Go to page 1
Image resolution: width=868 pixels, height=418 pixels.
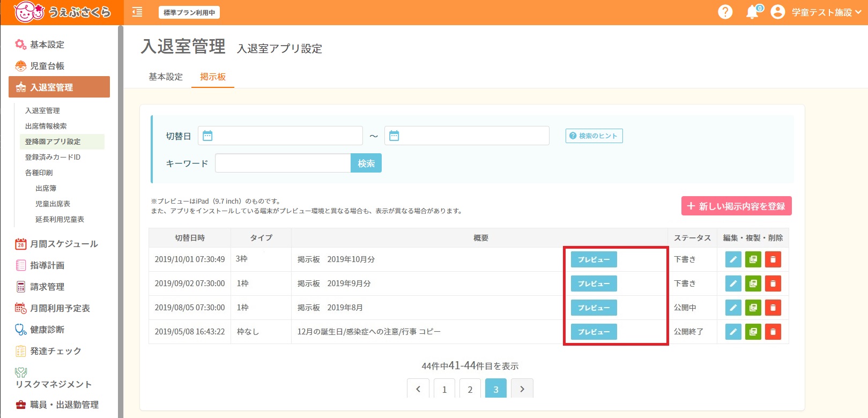coord(444,389)
